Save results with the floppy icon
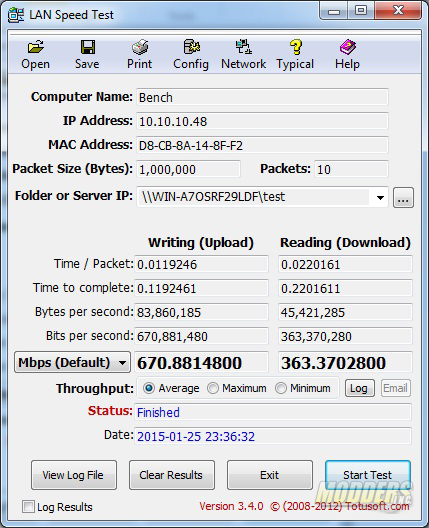 tap(87, 55)
